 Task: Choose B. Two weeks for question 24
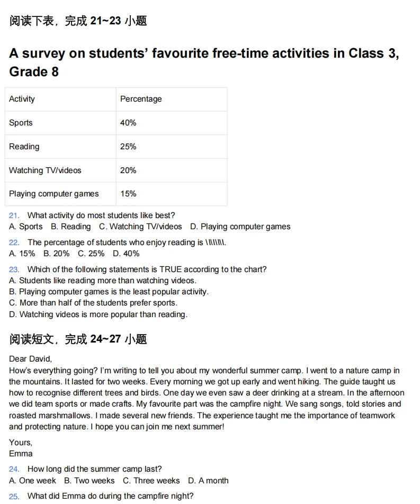90,481
